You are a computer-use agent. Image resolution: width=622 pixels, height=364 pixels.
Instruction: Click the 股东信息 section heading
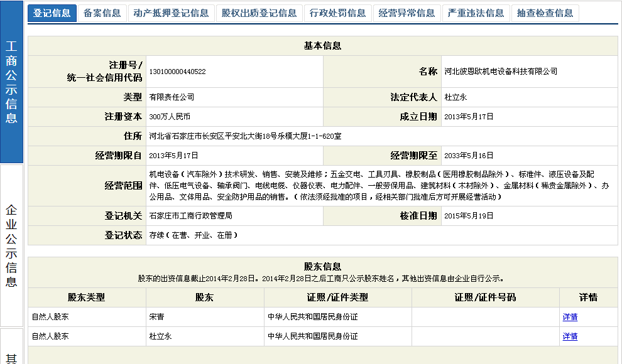322,267
